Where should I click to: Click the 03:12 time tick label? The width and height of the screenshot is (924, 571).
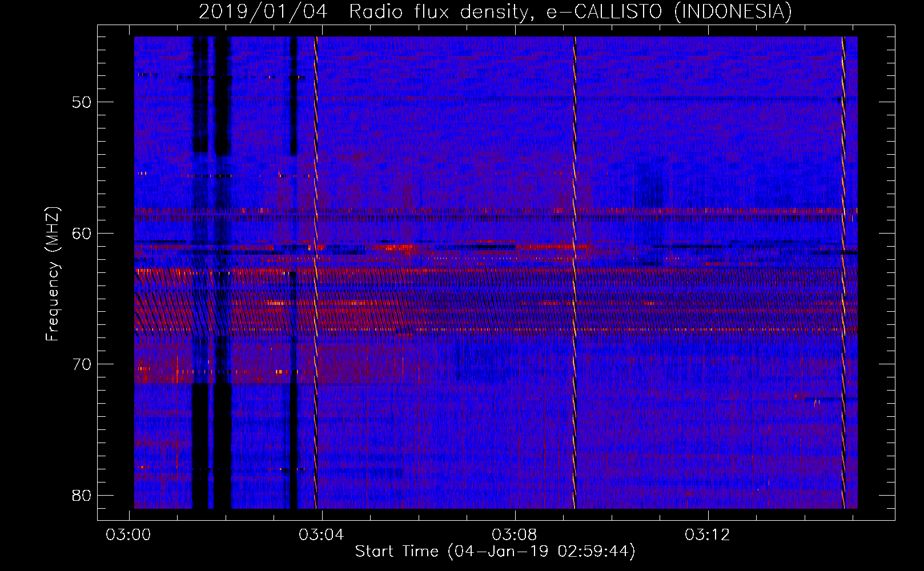click(x=708, y=535)
